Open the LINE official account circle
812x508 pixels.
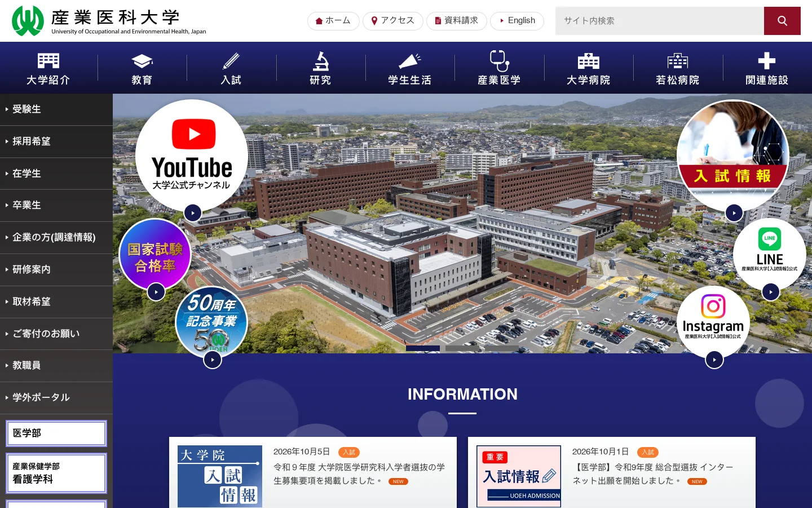pos(770,255)
